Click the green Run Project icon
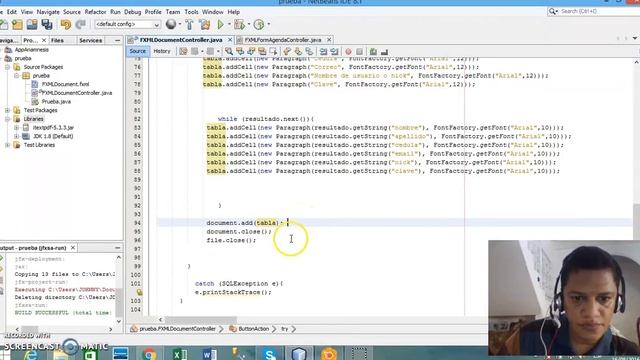 pos(220,24)
